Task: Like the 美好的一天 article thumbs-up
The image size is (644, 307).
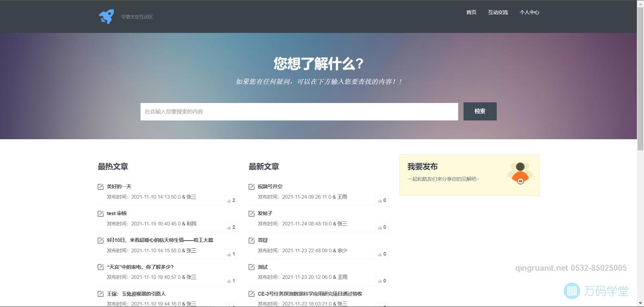Action: pyautogui.click(x=231, y=200)
